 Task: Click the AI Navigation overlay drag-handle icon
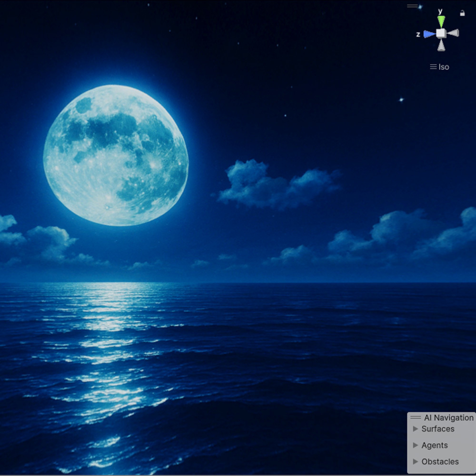click(415, 417)
